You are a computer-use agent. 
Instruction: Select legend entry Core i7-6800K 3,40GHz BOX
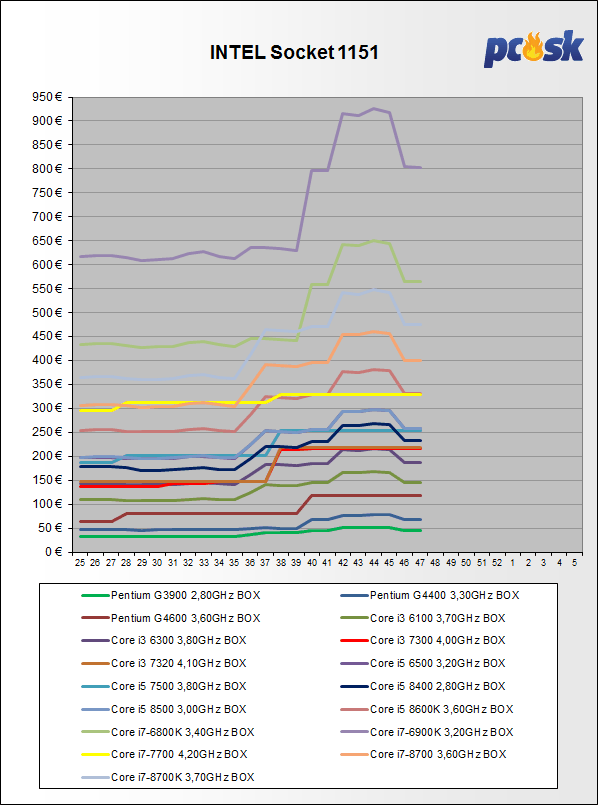coord(168,732)
